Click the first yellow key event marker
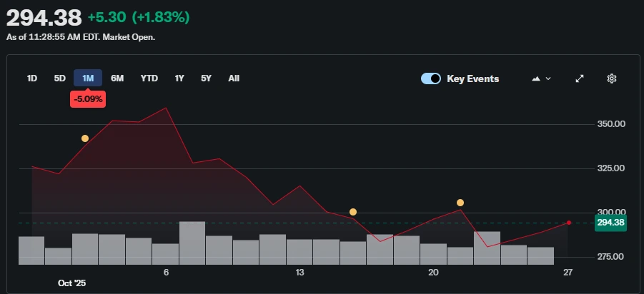This screenshot has width=644, height=294. click(85, 138)
